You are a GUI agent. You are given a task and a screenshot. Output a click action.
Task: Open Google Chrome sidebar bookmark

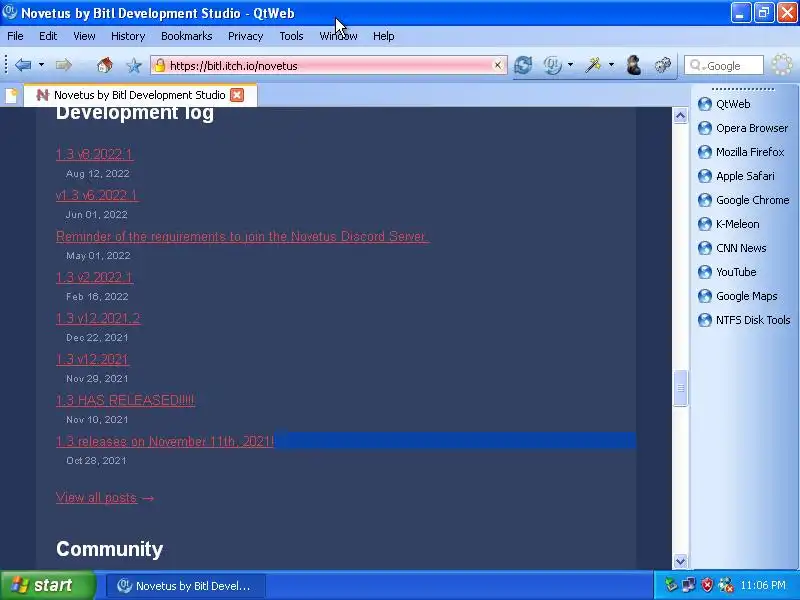743,200
